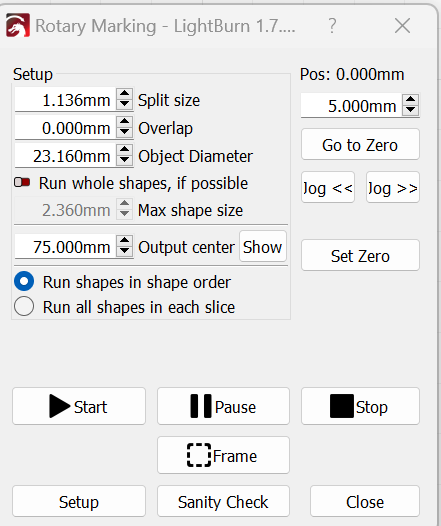Stop the rotary marking job
Screen dimensions: 441x526
tap(360, 406)
